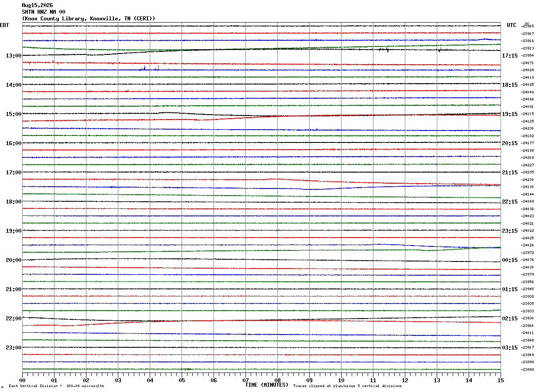
Task: Select the 22:00 EDT hour label
Action: pos(13,319)
